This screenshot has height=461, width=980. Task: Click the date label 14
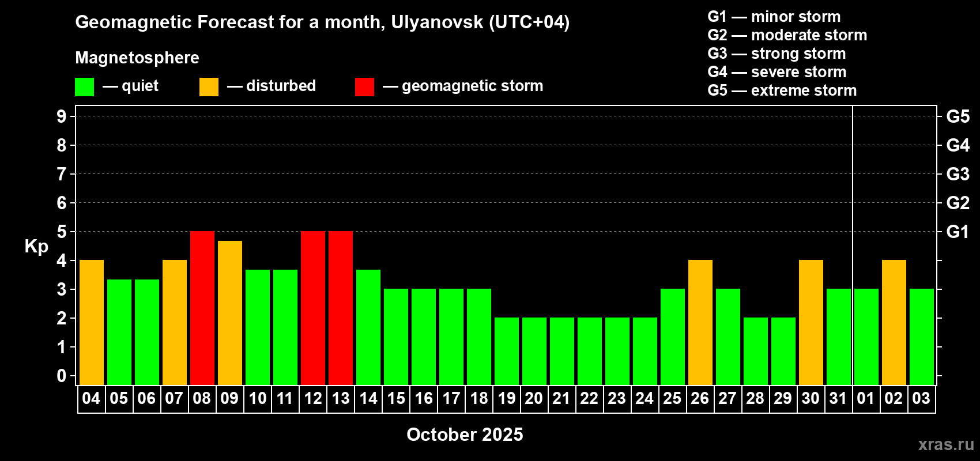[x=368, y=399]
